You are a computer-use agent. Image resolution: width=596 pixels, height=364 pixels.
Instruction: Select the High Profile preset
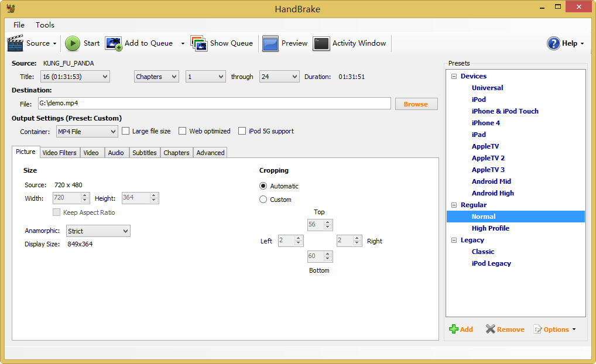[490, 228]
